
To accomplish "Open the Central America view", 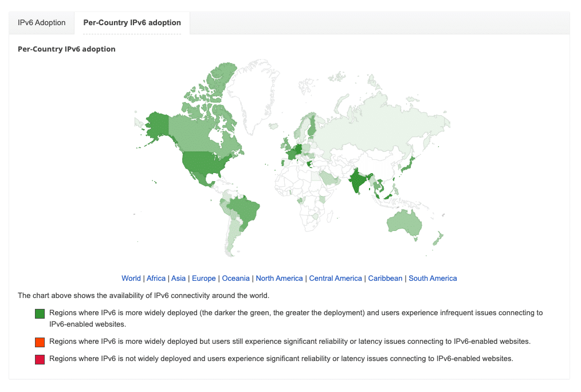I will [x=335, y=278].
